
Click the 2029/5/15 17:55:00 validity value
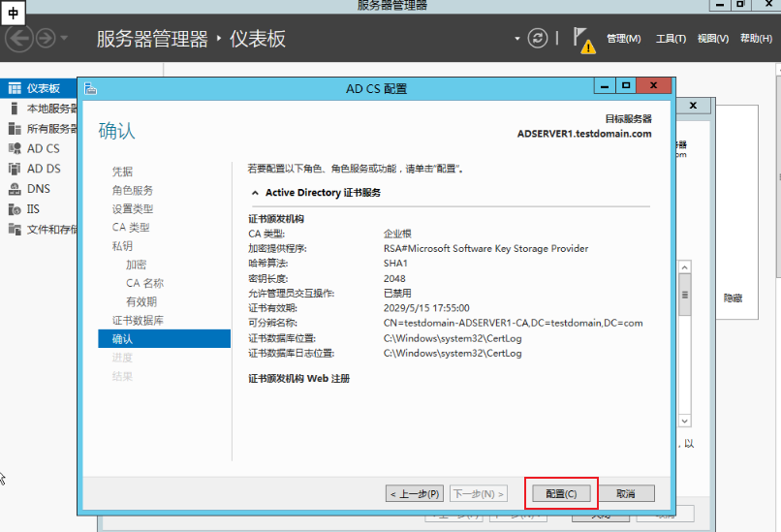[x=426, y=308]
